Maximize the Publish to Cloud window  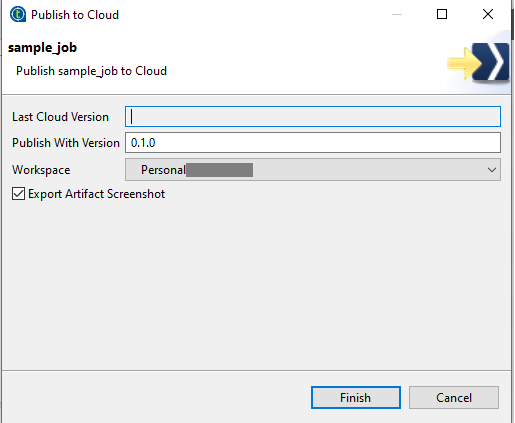pos(442,14)
